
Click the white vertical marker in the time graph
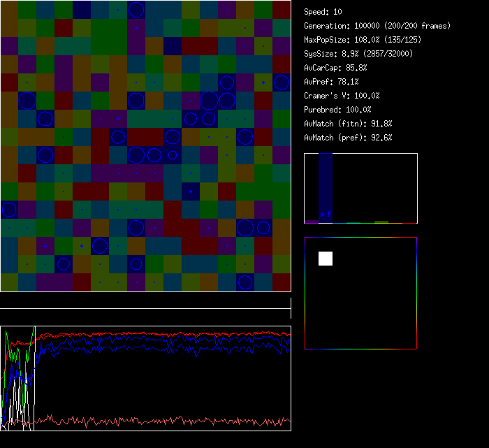pyautogui.click(x=34, y=377)
